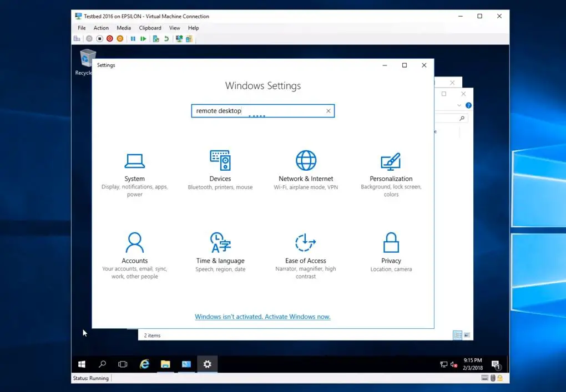Screen dimensions: 566x392
Task: Click the muted volume tray icon
Action: [x=454, y=365]
